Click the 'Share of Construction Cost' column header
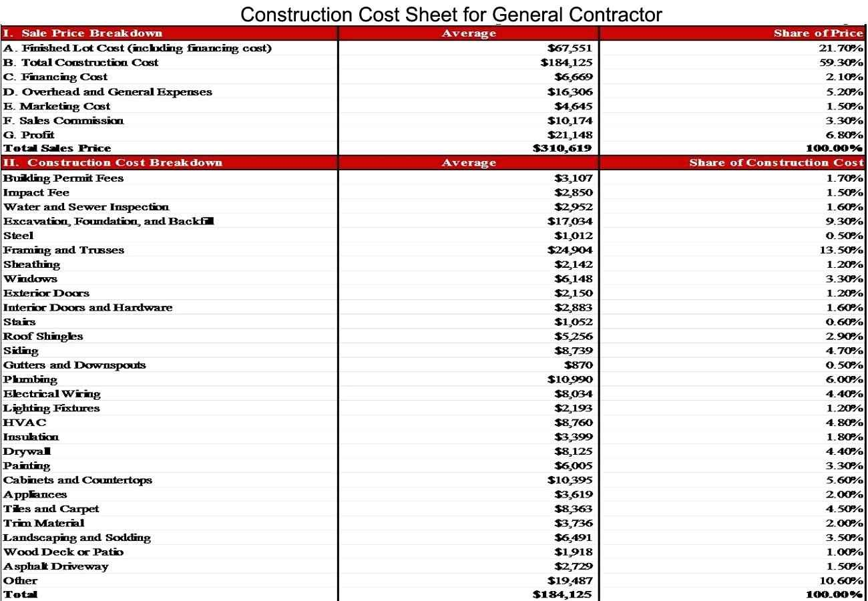The height and width of the screenshot is (601, 868). pyautogui.click(x=777, y=163)
